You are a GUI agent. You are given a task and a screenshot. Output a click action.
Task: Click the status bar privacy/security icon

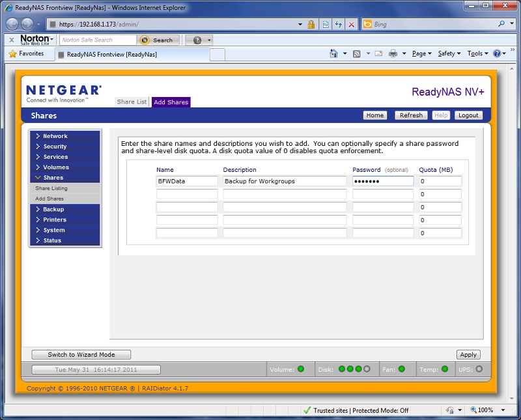[x=450, y=410]
